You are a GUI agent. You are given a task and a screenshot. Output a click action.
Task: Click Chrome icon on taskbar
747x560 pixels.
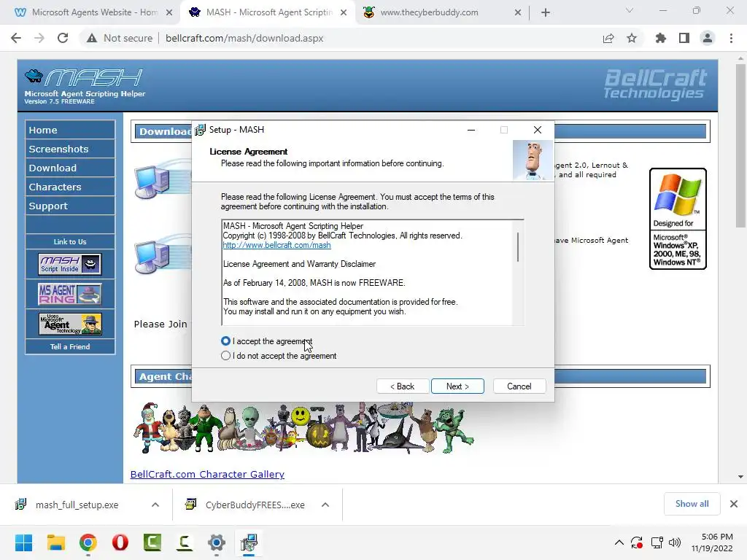[88, 542]
